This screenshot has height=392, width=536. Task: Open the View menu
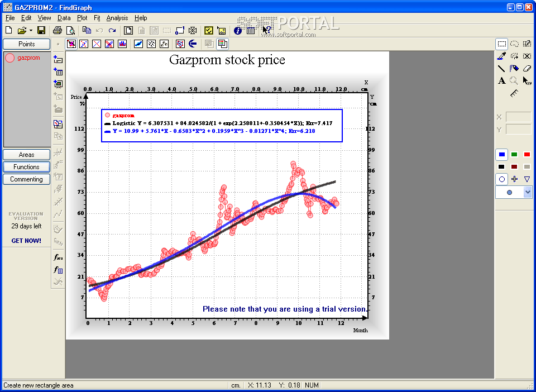[45, 18]
